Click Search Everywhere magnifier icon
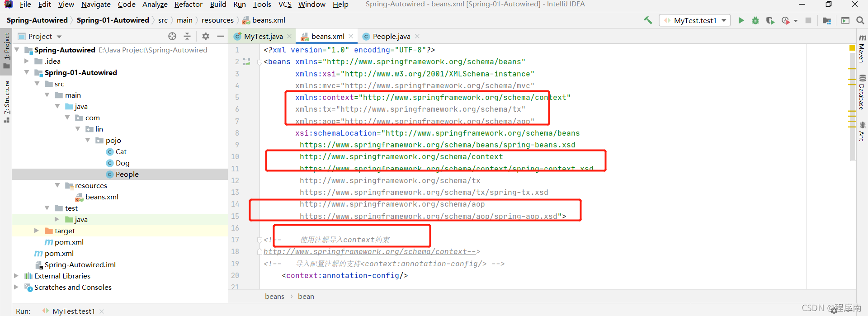This screenshot has height=316, width=868. pos(860,20)
